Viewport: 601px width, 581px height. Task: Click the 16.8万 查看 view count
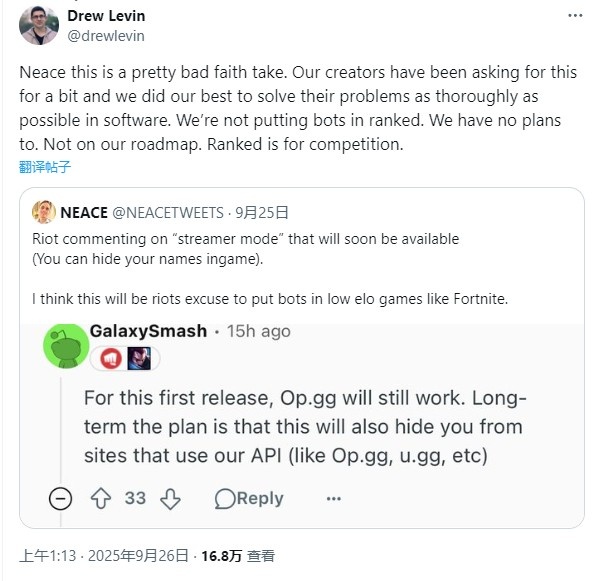(240, 556)
